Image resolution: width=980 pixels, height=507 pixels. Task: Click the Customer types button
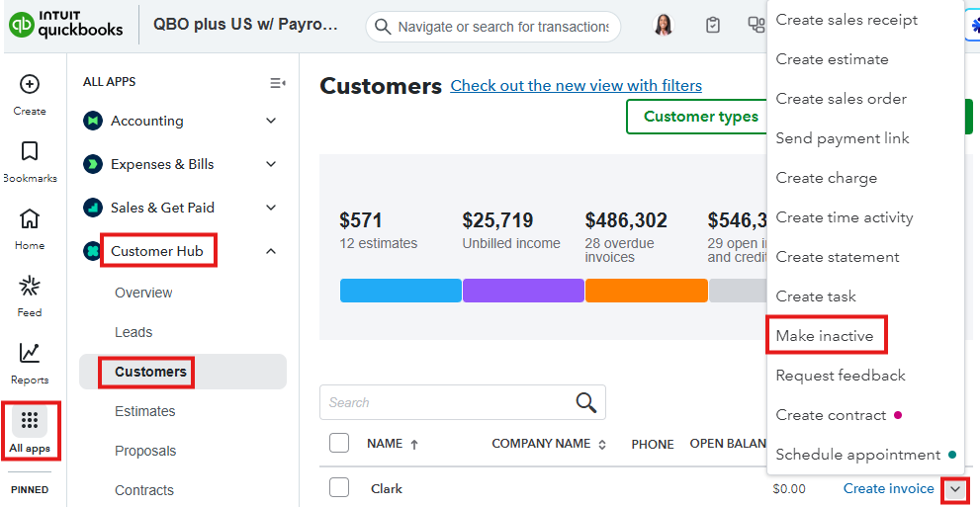[700, 117]
